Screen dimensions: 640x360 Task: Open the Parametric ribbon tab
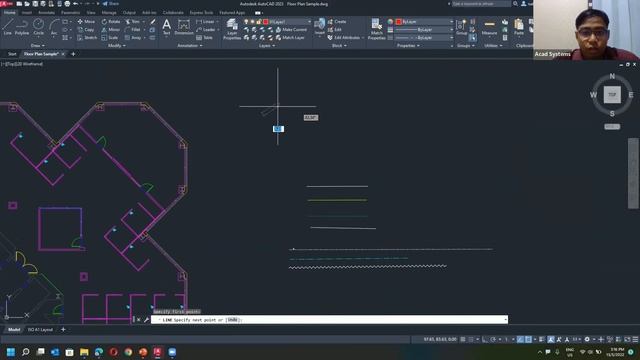(70, 13)
